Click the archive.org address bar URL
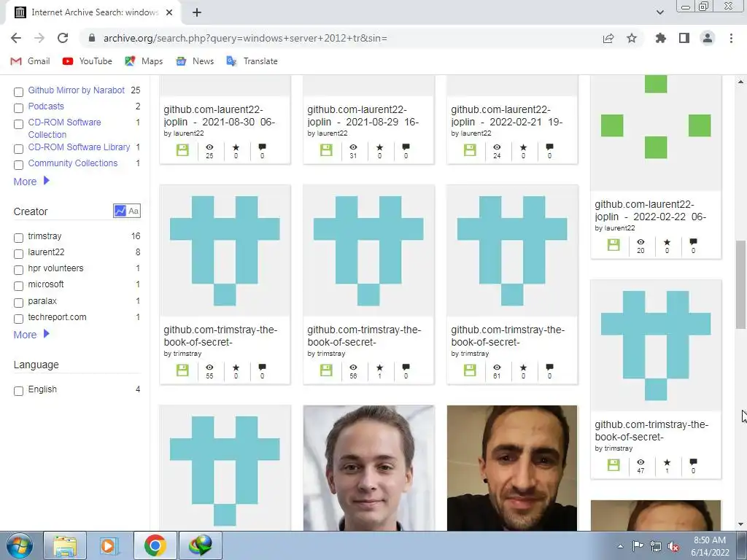 tap(245, 38)
